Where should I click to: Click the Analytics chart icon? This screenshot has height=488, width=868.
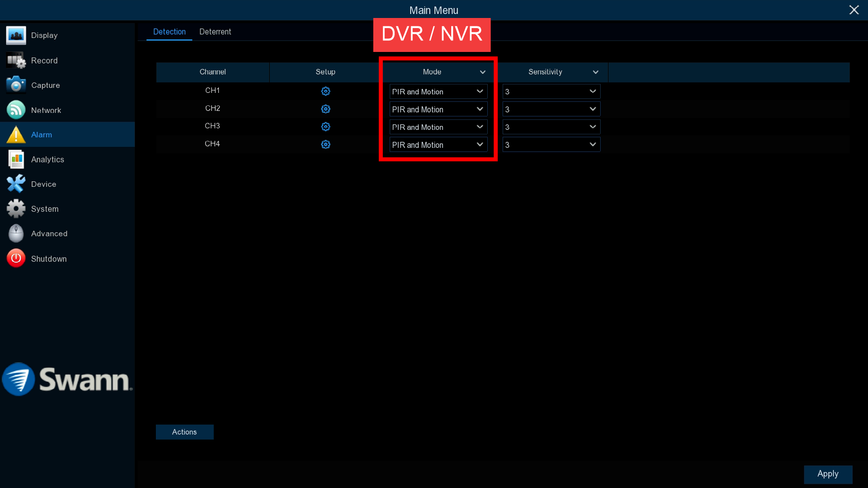(x=16, y=159)
